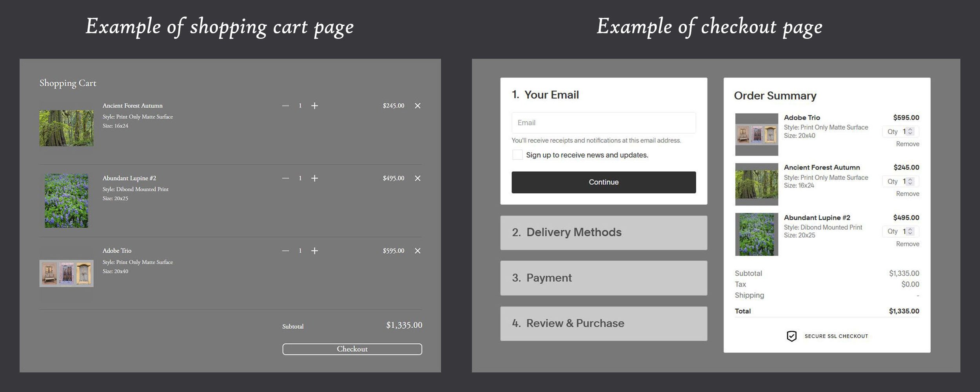This screenshot has width=980, height=392.
Task: Remove Ancient Forest Autumn with X icon
Action: tap(417, 106)
